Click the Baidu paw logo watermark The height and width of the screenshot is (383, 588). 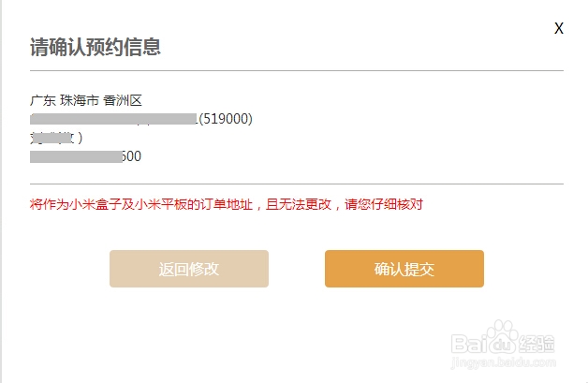(502, 338)
